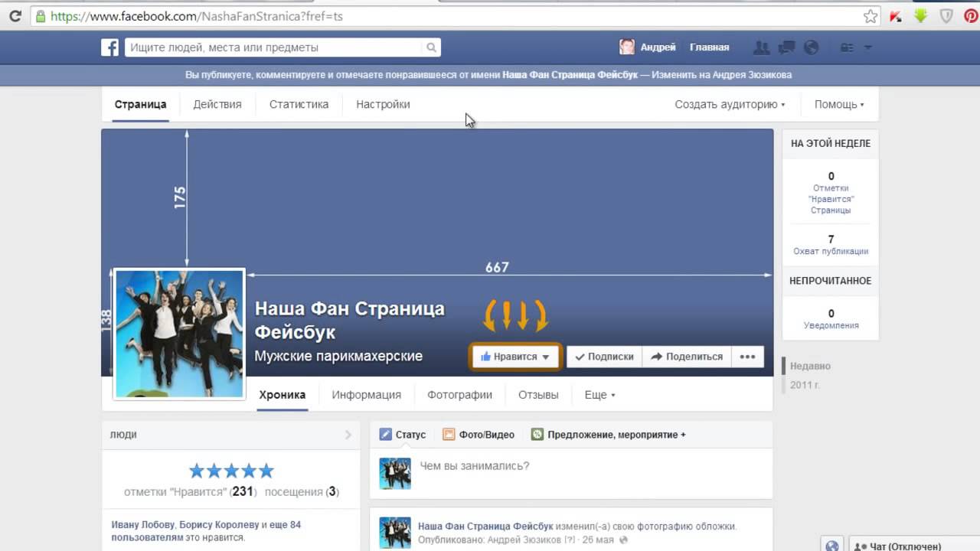Click the Статус pencil icon
Image resolution: width=980 pixels, height=551 pixels.
pyautogui.click(x=386, y=434)
